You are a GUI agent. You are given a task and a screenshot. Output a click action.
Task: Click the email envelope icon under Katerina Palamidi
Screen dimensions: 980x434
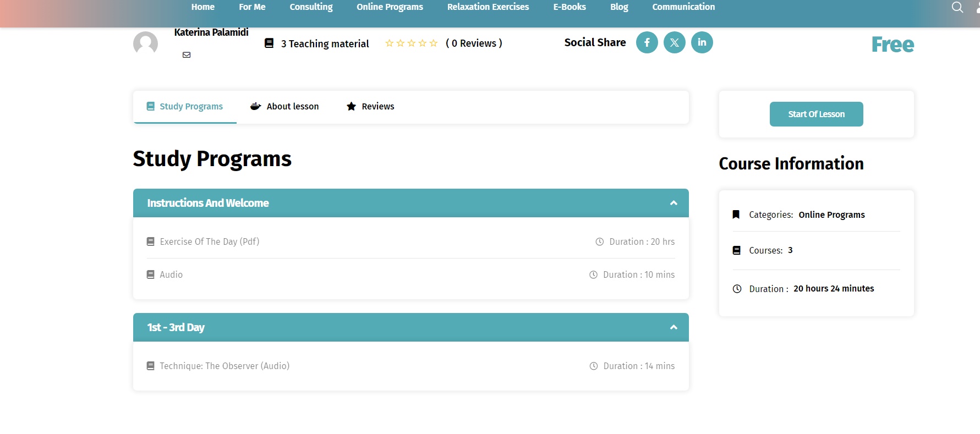[x=187, y=55]
